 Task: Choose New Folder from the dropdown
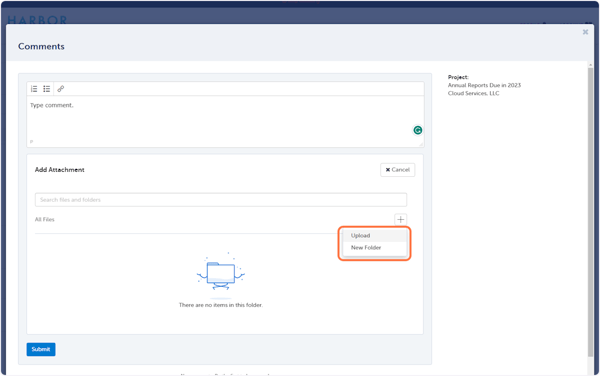point(375,248)
